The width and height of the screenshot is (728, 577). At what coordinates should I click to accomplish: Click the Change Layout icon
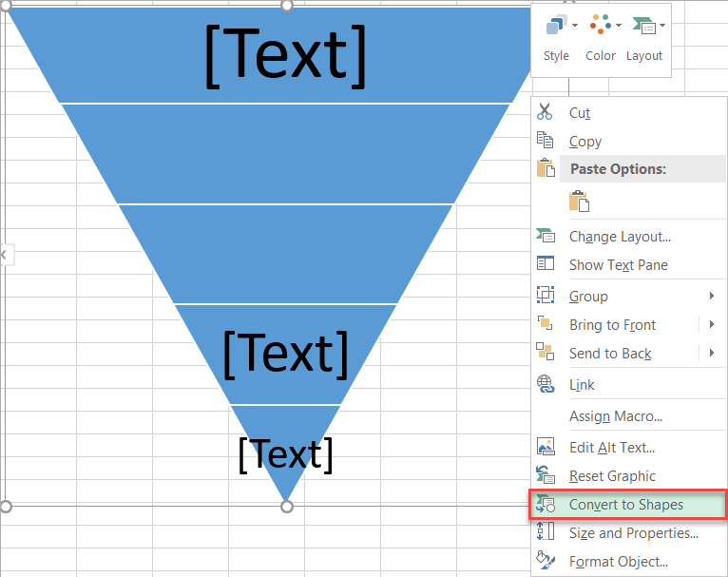546,236
